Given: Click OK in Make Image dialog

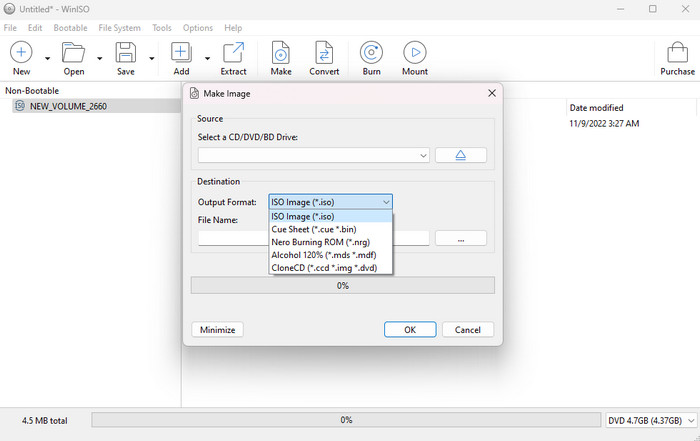Looking at the screenshot, I should tap(410, 329).
